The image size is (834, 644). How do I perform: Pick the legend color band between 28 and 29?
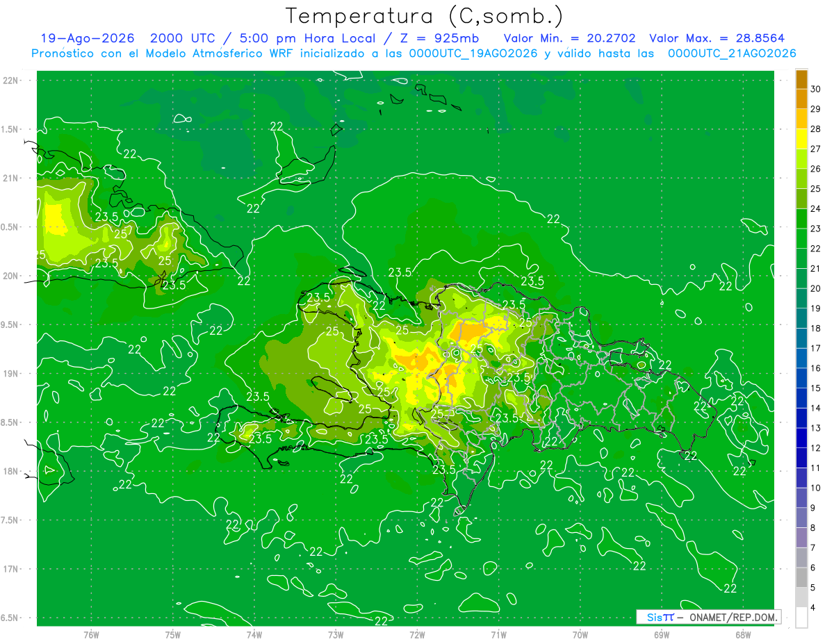801,119
